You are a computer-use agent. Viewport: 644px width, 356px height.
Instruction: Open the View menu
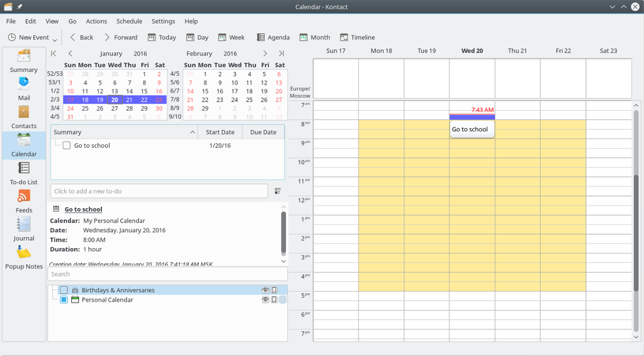(52, 21)
